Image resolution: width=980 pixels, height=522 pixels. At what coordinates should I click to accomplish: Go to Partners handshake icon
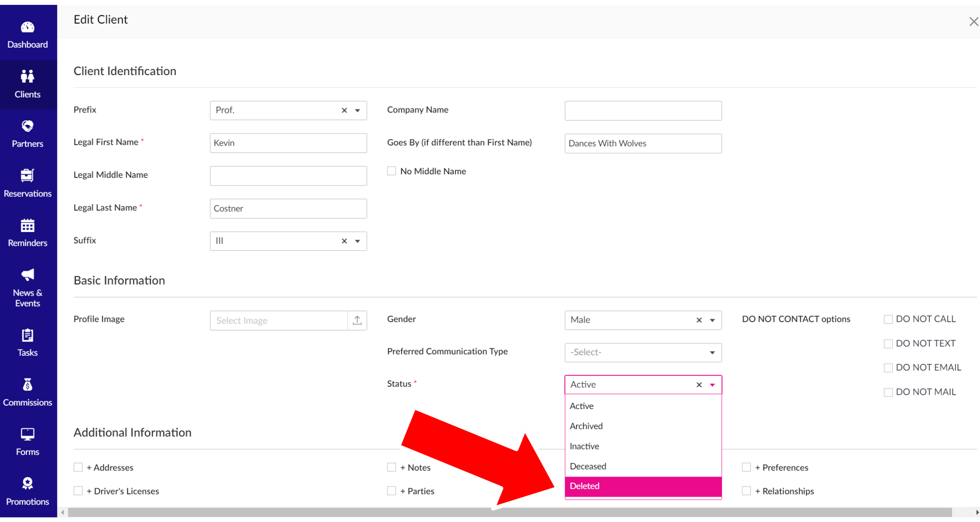[x=28, y=127]
